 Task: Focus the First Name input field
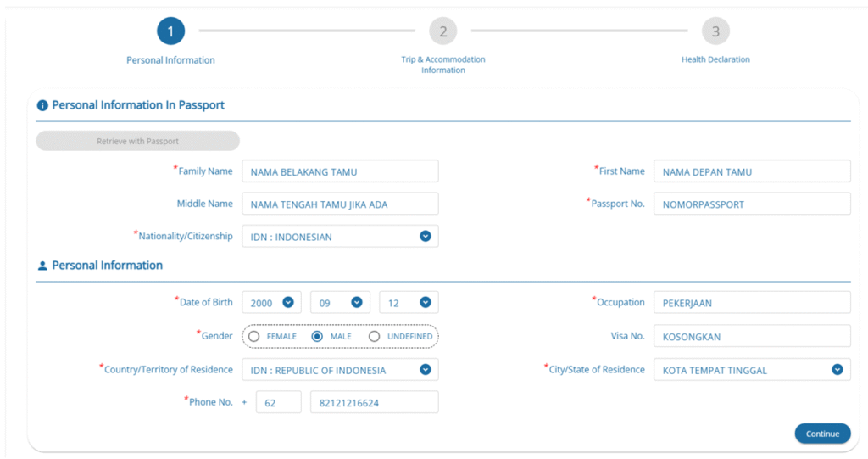click(752, 171)
